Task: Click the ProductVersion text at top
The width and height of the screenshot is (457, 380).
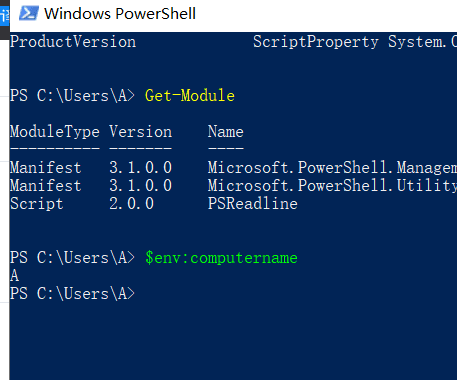Action: click(x=73, y=42)
